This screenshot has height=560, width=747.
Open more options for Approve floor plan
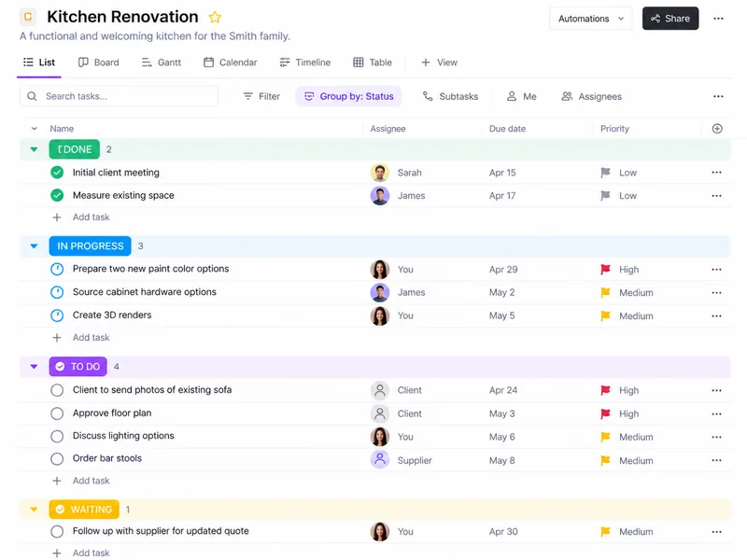tap(716, 413)
